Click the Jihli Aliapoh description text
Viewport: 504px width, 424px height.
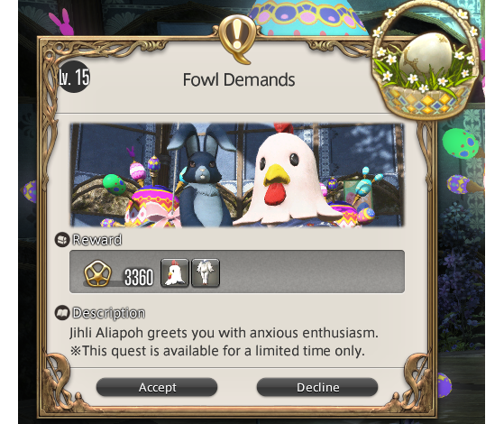[224, 333]
